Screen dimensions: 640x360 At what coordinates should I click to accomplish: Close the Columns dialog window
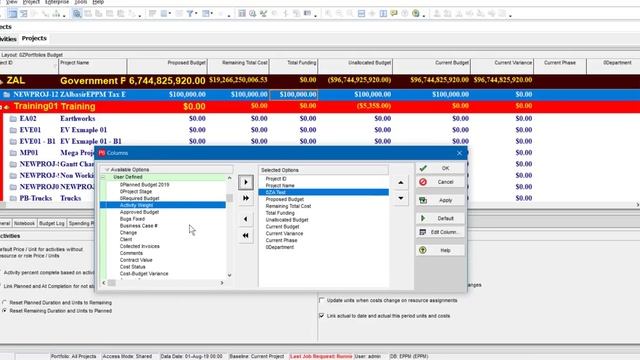tap(459, 153)
